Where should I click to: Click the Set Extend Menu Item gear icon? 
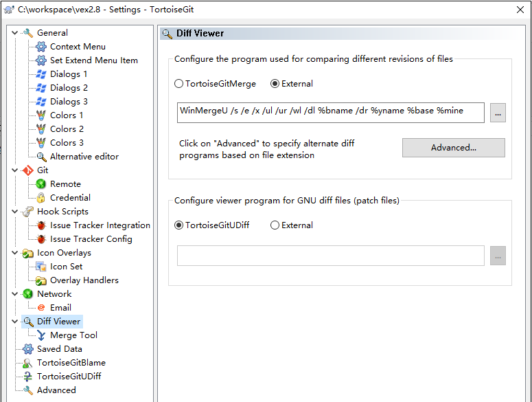tap(41, 60)
